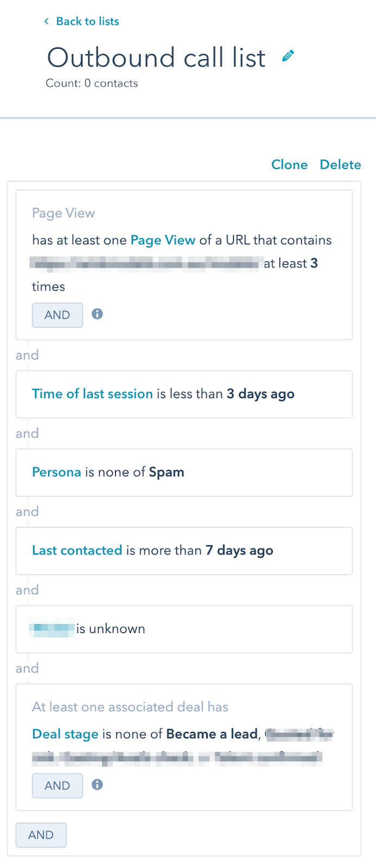The width and height of the screenshot is (376, 868).
Task: Click the bottom AND button to add a filter group
Action: [x=41, y=835]
